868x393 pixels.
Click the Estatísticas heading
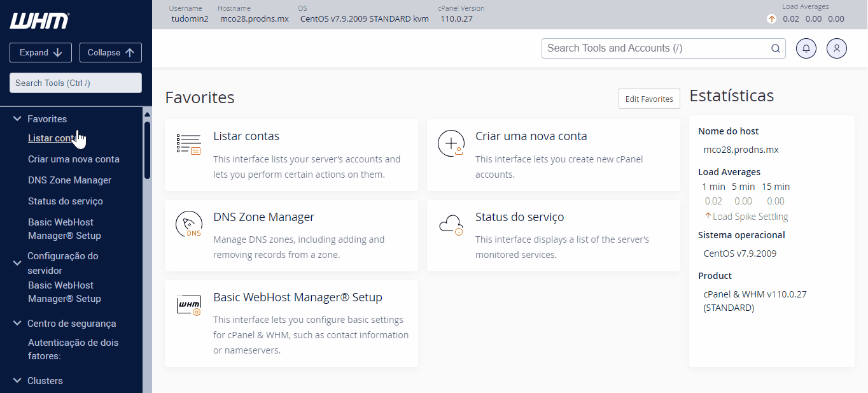pos(732,96)
